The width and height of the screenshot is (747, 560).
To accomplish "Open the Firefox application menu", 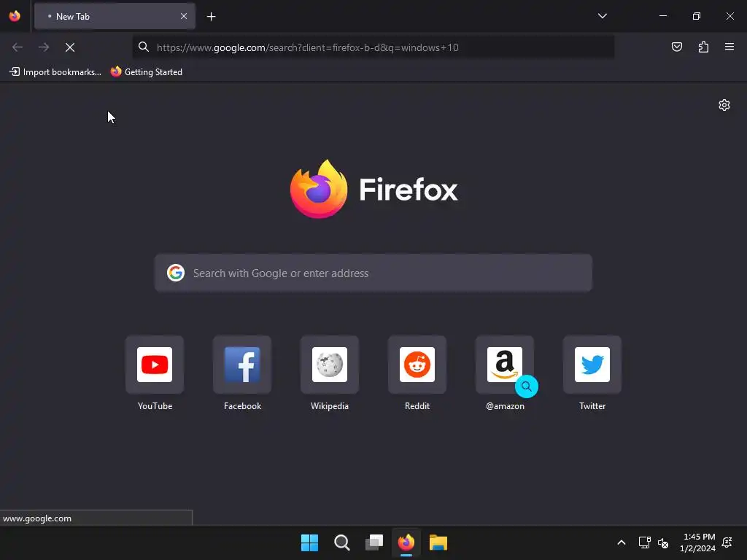I will pos(729,47).
